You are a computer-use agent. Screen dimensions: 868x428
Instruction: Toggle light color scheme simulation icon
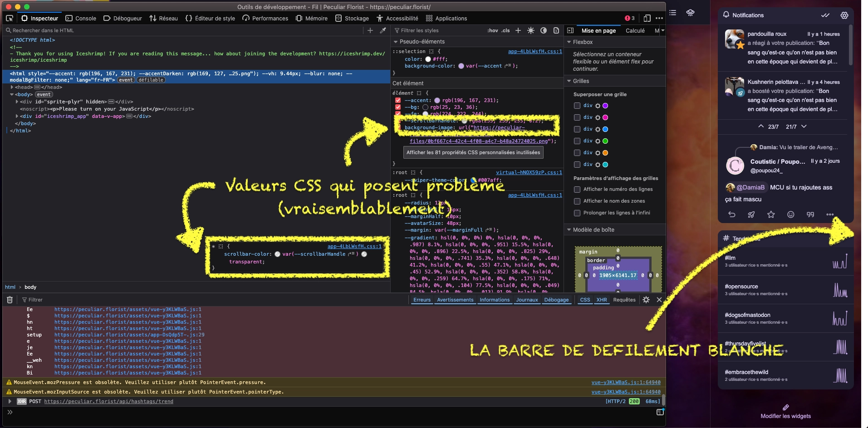point(531,30)
